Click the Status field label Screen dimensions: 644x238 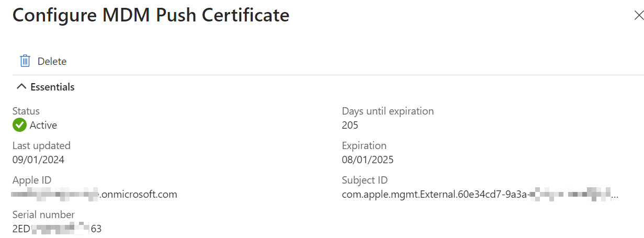pyautogui.click(x=26, y=111)
